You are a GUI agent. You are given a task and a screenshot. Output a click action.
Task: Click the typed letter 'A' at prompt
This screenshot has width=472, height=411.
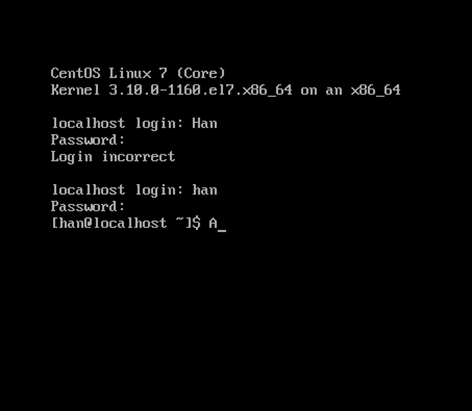pos(213,223)
